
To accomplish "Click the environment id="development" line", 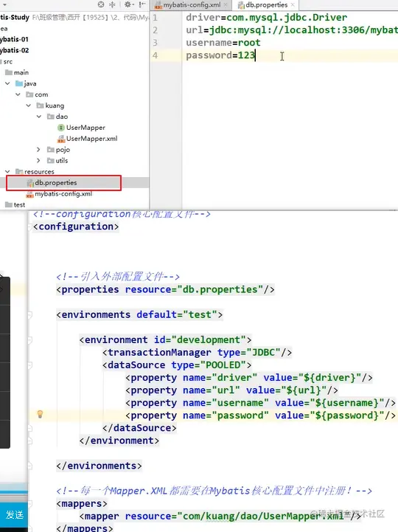I will pos(165,339).
